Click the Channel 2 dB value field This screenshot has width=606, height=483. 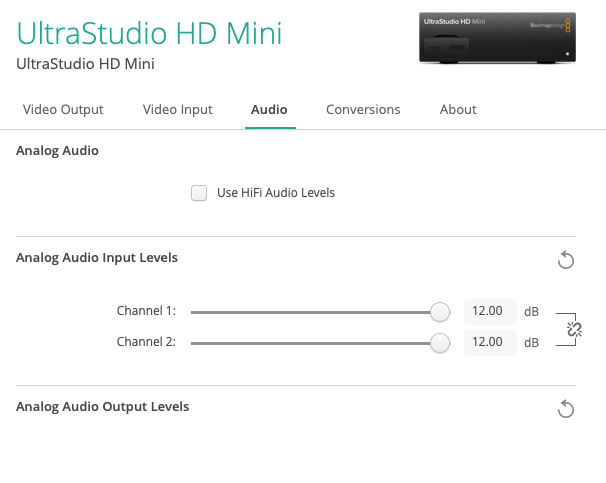point(490,342)
